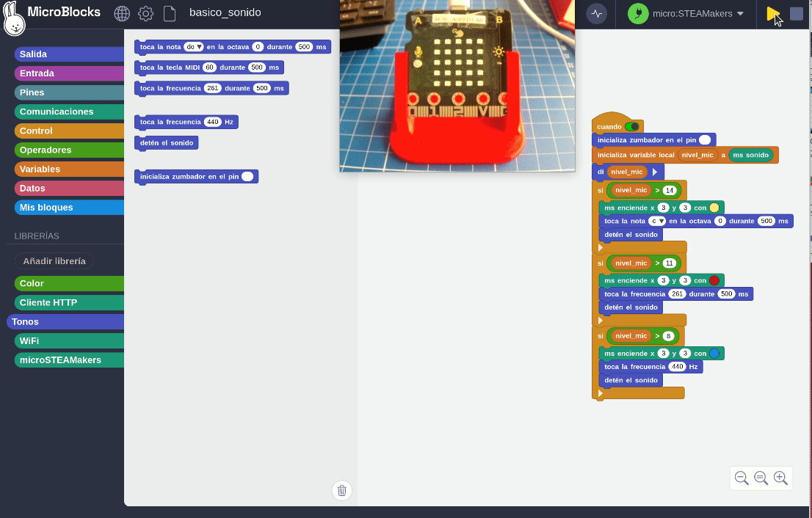This screenshot has width=812, height=518.
Task: Click MIDI key value 60 field
Action: 209,68
